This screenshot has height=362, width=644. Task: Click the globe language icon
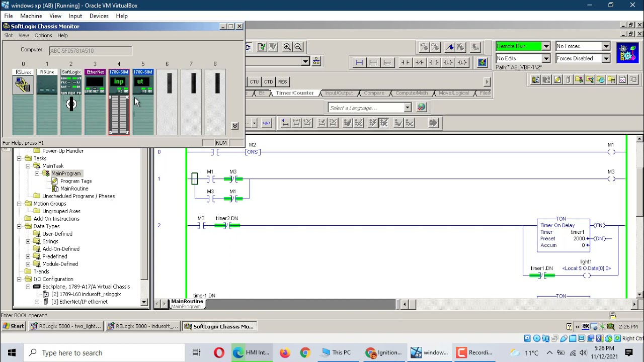tap(422, 107)
